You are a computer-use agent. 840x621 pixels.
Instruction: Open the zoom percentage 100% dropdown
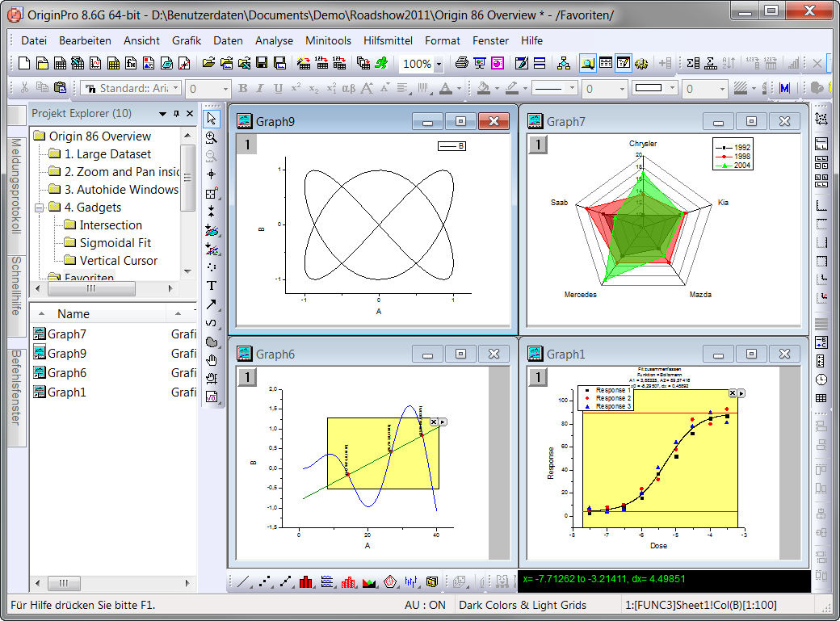439,64
